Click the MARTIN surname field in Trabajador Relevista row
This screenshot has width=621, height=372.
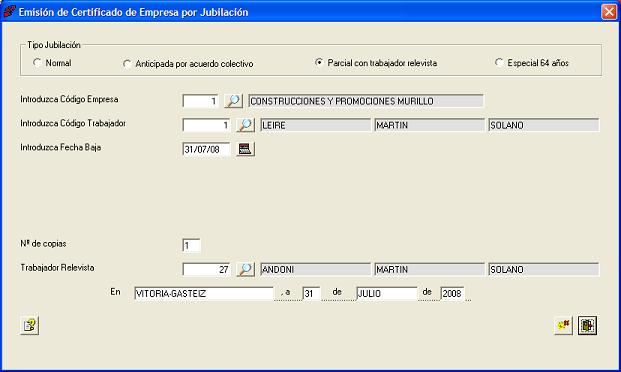429,269
